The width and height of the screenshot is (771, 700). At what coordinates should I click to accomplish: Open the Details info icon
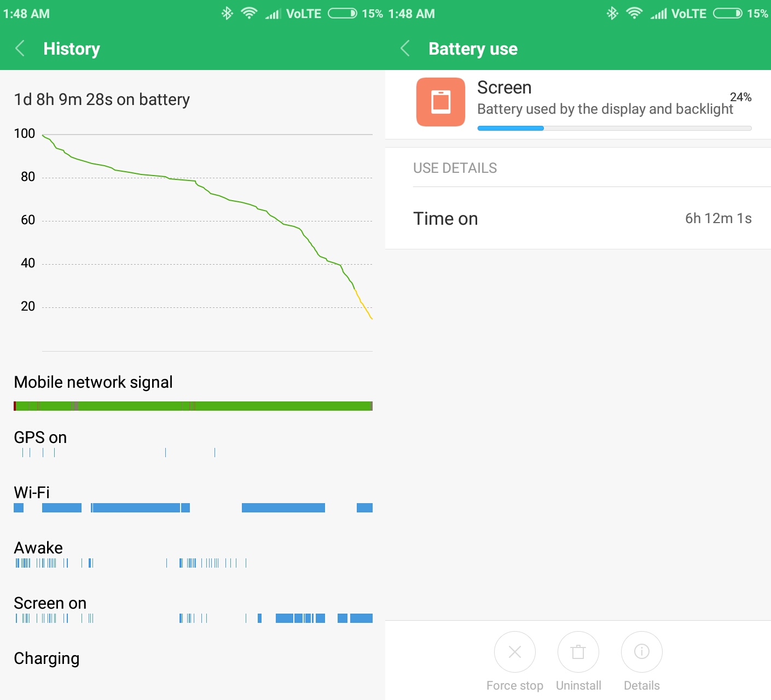click(642, 652)
